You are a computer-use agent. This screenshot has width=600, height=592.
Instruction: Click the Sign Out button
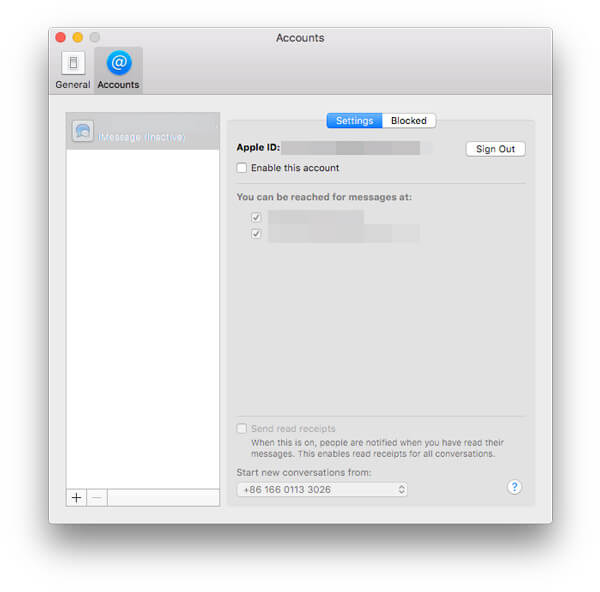tap(495, 149)
